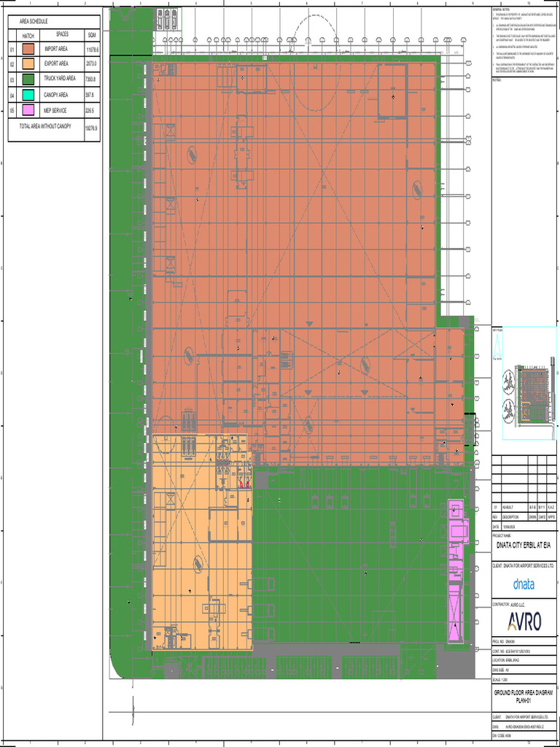Click the pink MEP service zone on plan
The image size is (560, 747).
456,570
